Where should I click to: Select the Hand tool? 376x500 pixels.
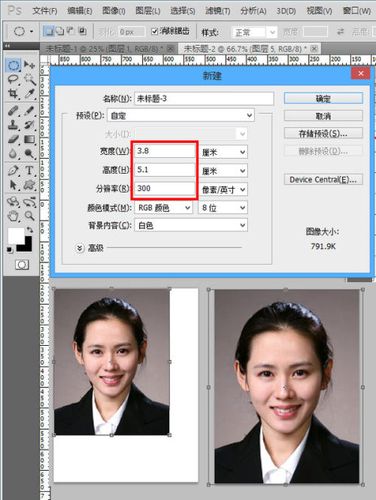tap(13, 216)
